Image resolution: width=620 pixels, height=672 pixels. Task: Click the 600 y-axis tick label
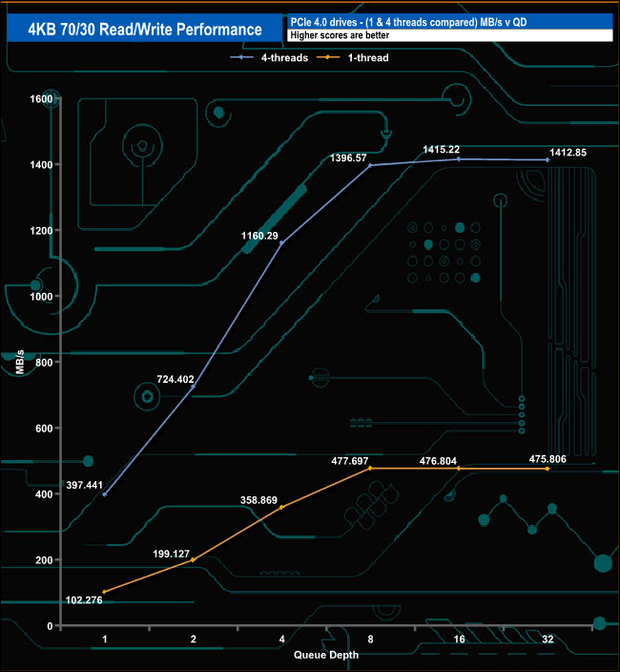[44, 429]
